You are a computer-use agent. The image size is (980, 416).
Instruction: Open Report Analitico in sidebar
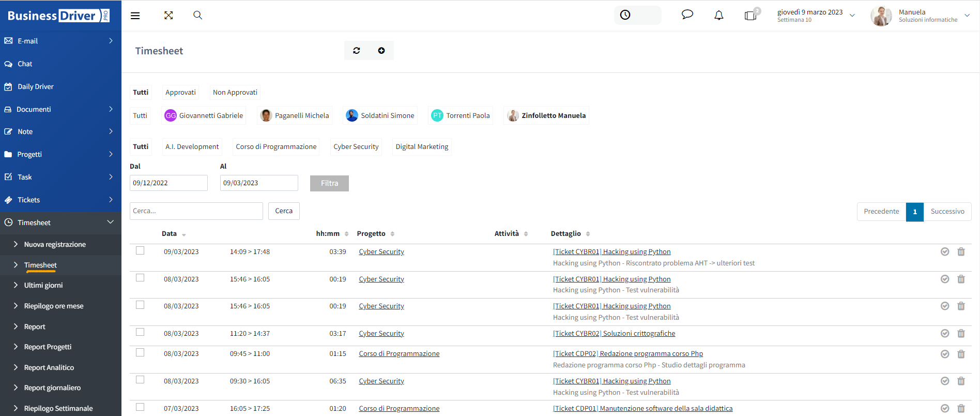[x=49, y=367]
